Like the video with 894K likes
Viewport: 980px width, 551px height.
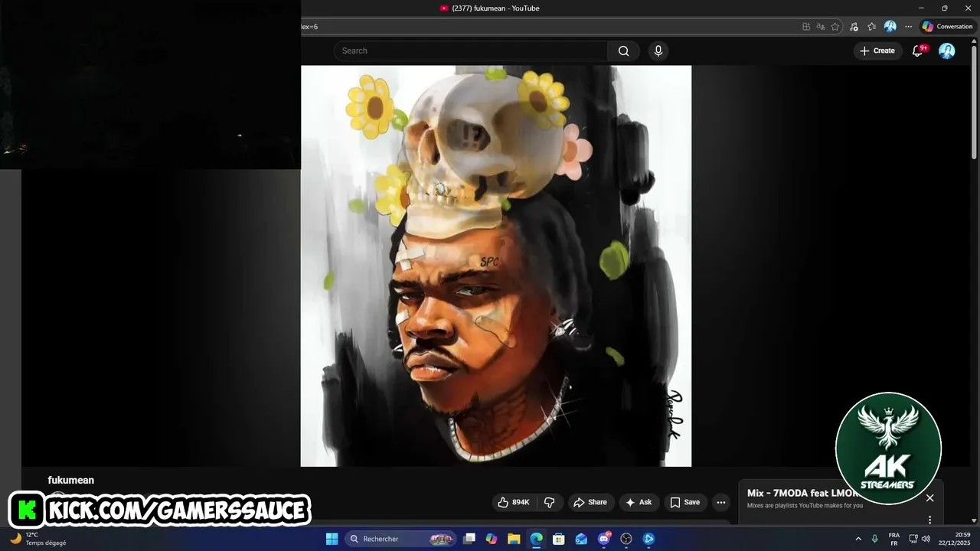[513, 502]
